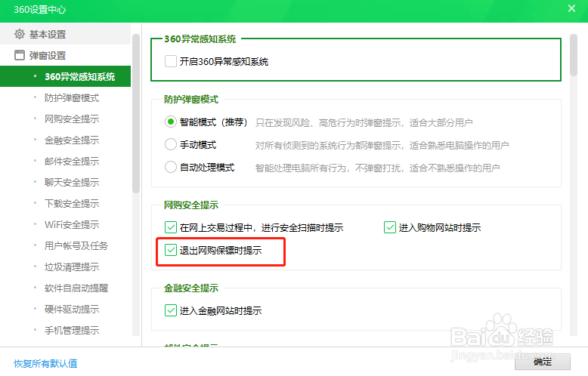Go to 硬件驱动提示 sidebar item
Viewport: 588px width, 376px height.
coord(72,310)
